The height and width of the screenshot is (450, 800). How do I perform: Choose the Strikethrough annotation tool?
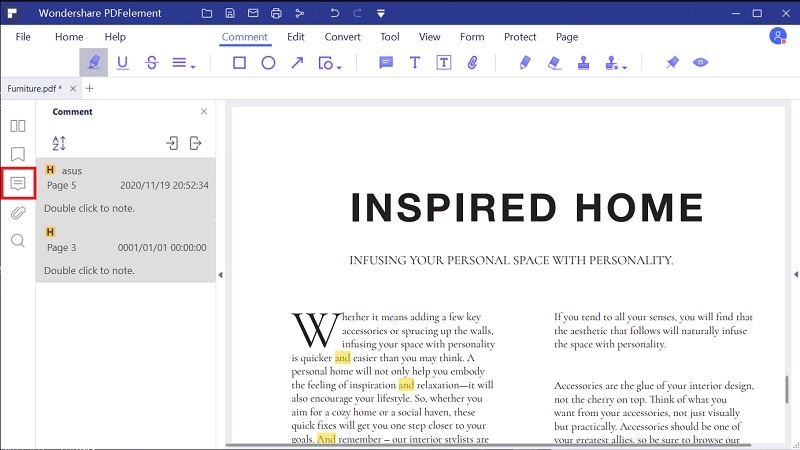(151, 62)
